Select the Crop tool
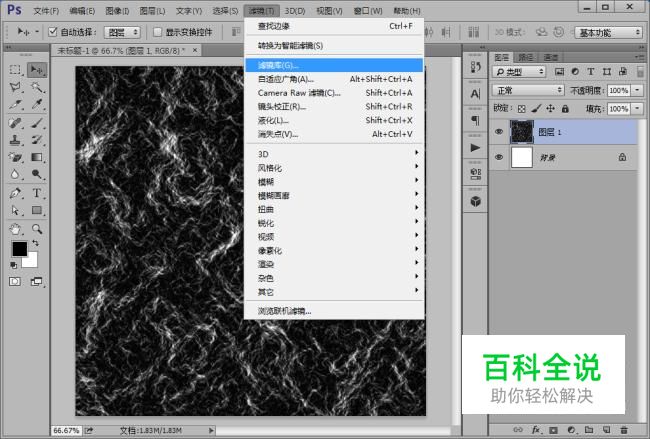The width and height of the screenshot is (650, 439). pos(15,104)
